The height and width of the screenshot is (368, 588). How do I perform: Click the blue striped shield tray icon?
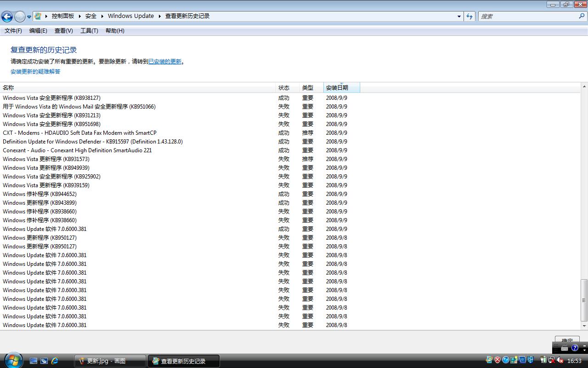coord(531,360)
